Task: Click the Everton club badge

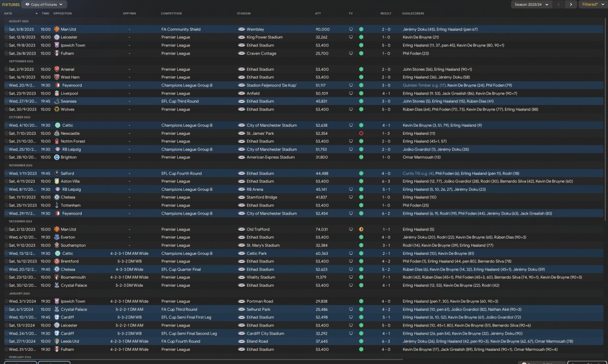Action: coord(57,237)
